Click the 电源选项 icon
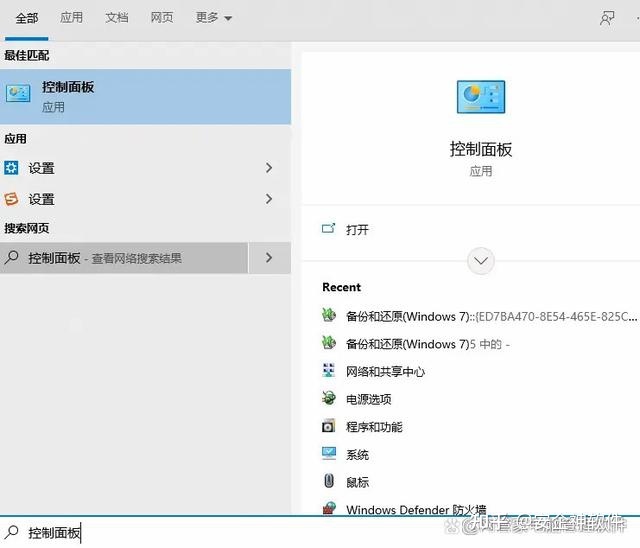 329,398
